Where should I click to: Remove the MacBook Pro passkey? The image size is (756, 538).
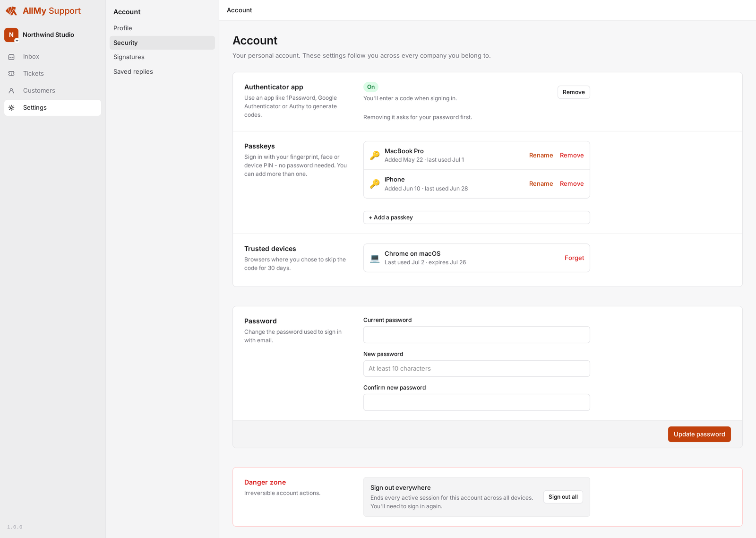coord(572,156)
